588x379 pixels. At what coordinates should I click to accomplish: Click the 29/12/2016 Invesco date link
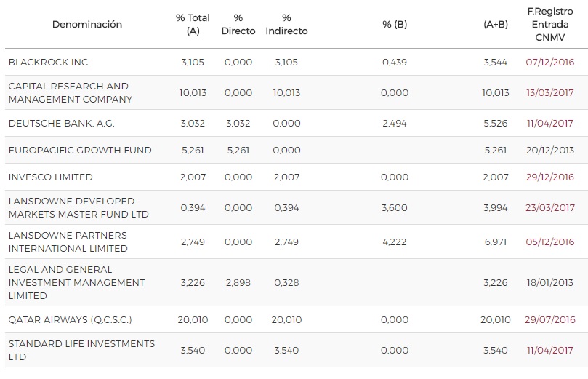549,177
